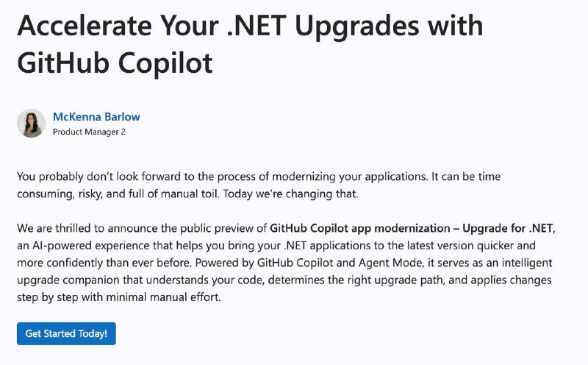Click 'GitHub Copilot' in the heading's second line
This screenshot has width=588, height=365.
(x=115, y=63)
